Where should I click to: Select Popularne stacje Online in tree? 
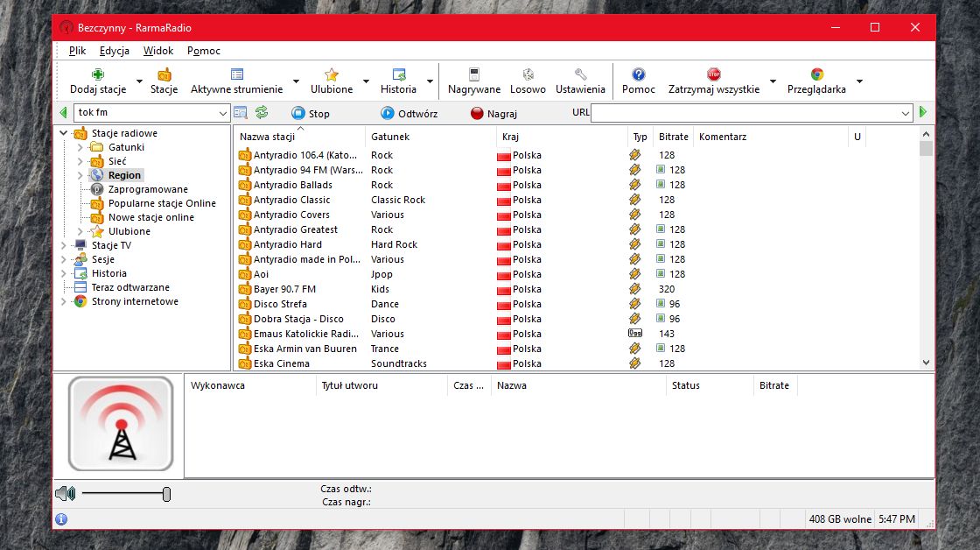[x=162, y=203]
